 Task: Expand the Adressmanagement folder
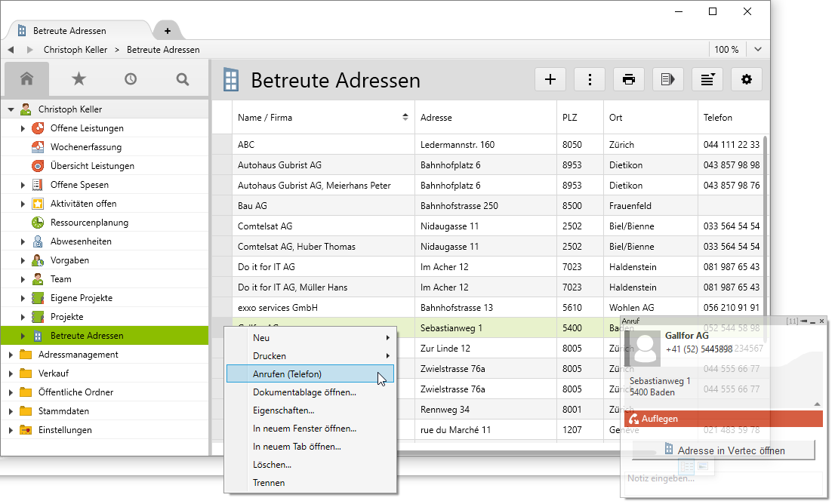click(x=11, y=355)
